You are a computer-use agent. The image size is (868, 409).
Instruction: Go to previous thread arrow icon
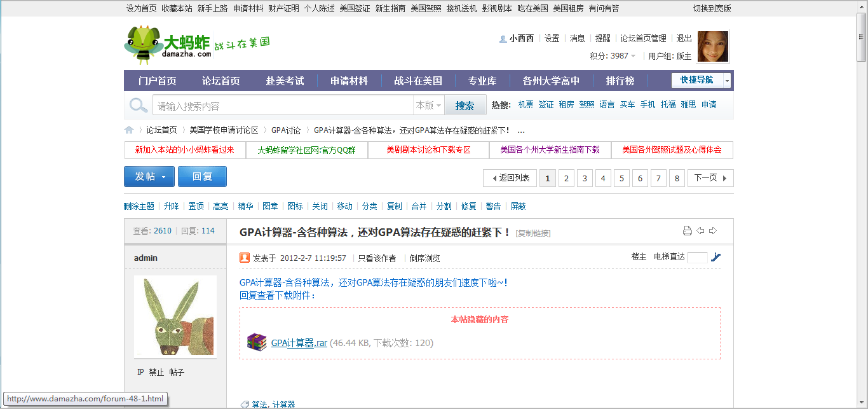(x=700, y=231)
